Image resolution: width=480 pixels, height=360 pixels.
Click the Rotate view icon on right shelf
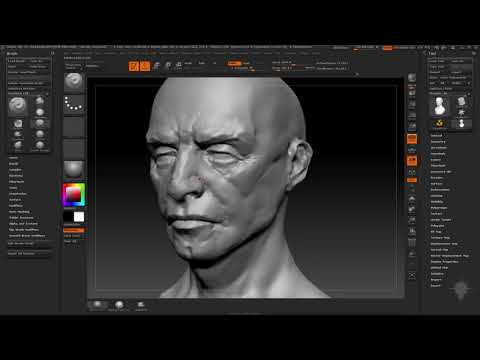point(412,231)
